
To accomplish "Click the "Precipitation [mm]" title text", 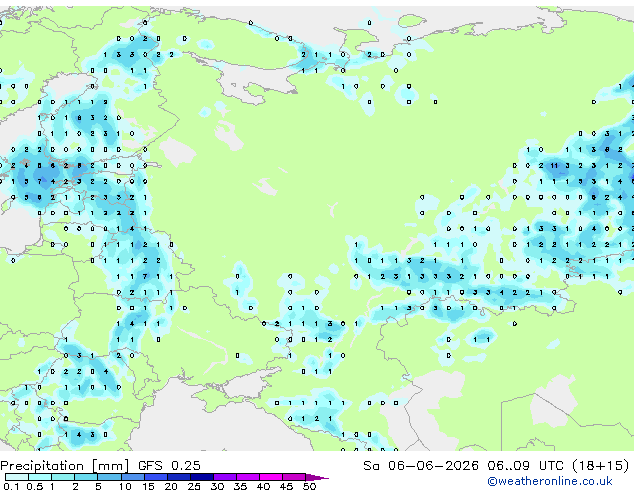I will click(65, 466).
